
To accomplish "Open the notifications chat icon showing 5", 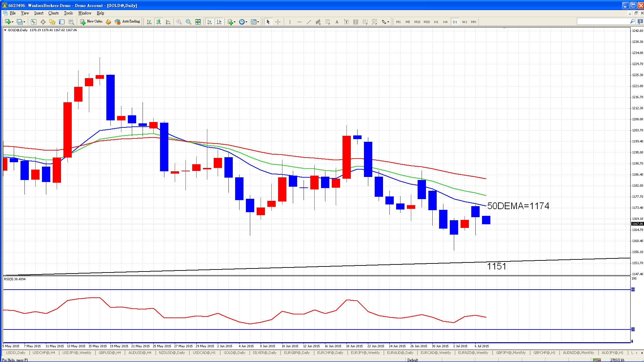I will (640, 21).
